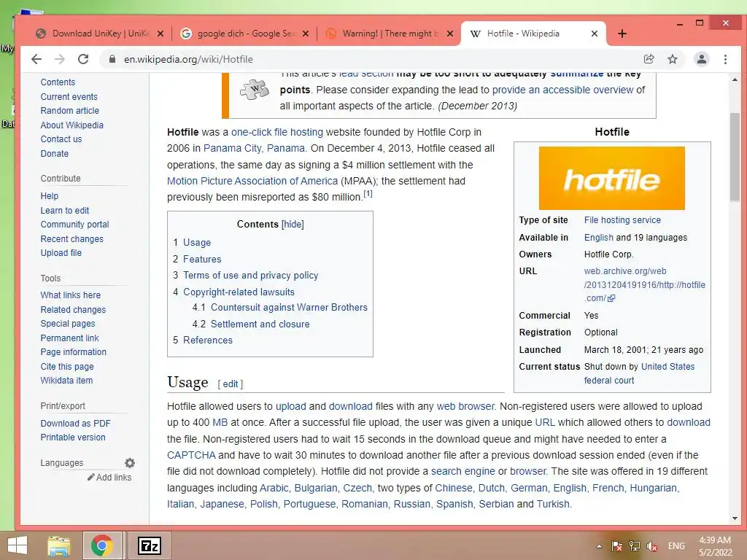Go to Copyright-related lawsuits section
Viewport: 747px width, 560px height.
[239, 292]
